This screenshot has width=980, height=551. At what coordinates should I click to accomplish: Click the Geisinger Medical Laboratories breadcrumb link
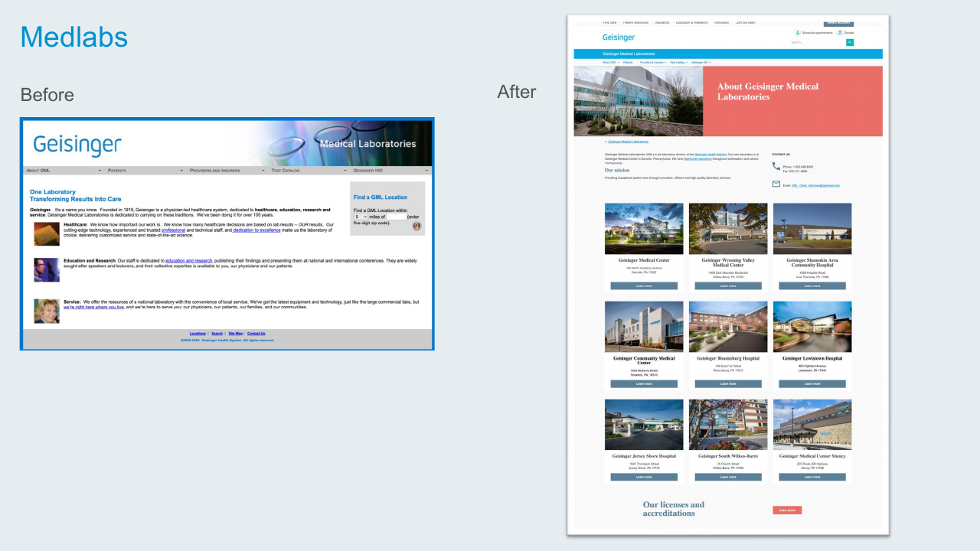tap(628, 142)
